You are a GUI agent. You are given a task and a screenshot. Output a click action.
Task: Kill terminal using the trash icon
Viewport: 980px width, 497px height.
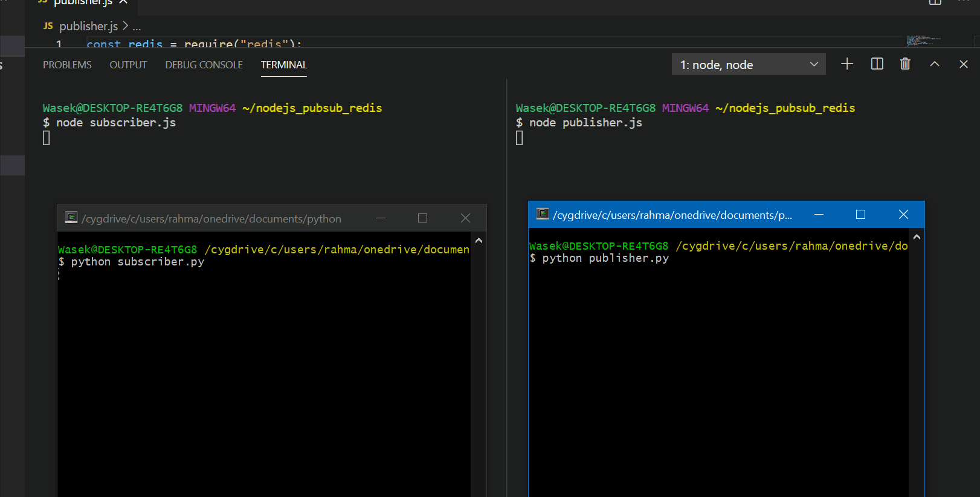pos(905,64)
